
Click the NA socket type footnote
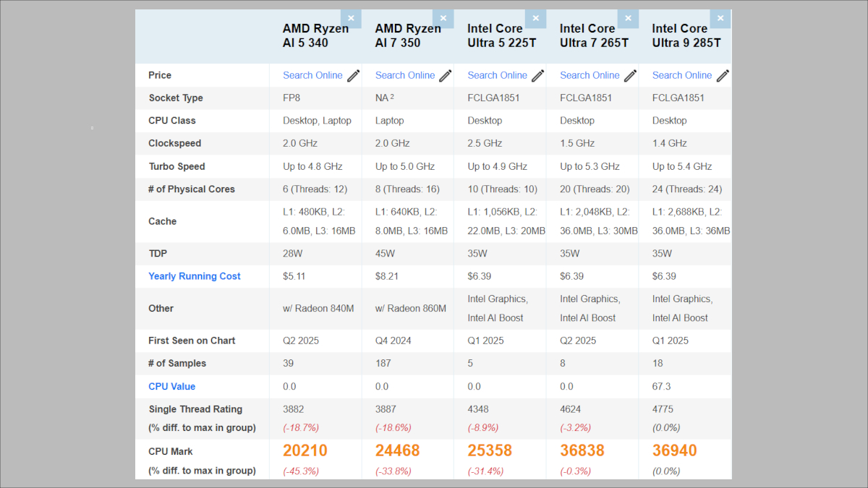393,98
